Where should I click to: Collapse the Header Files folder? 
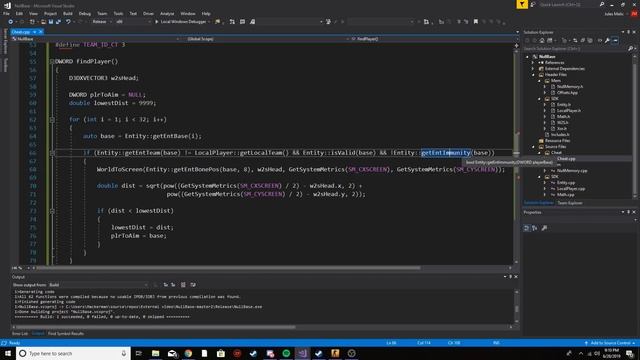[x=533, y=75]
